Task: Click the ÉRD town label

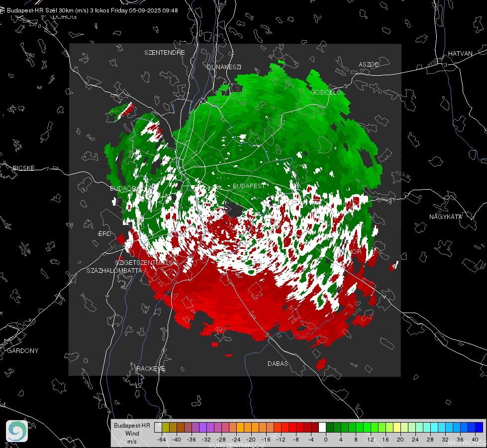Action: pyautogui.click(x=104, y=234)
